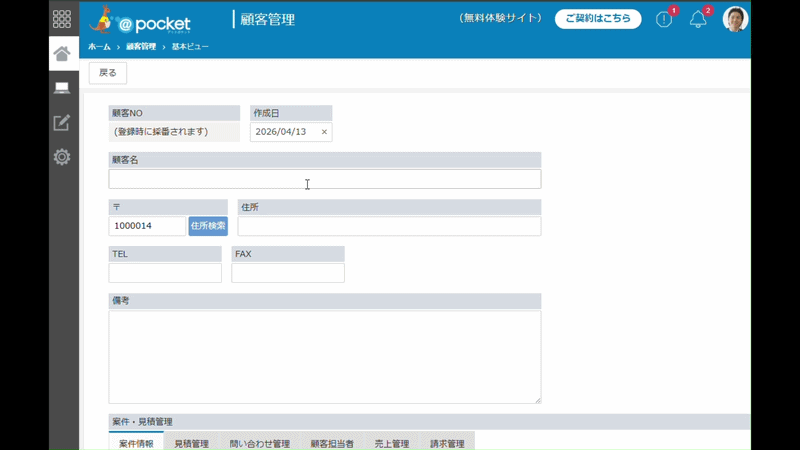Focus the 顧客名 input field
The height and width of the screenshot is (450, 800).
click(x=325, y=179)
